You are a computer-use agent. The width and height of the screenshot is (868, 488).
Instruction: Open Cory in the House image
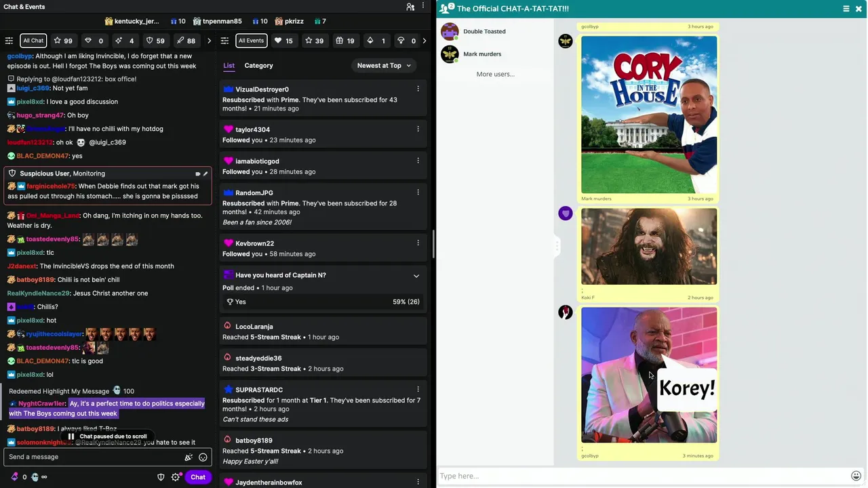pyautogui.click(x=649, y=115)
